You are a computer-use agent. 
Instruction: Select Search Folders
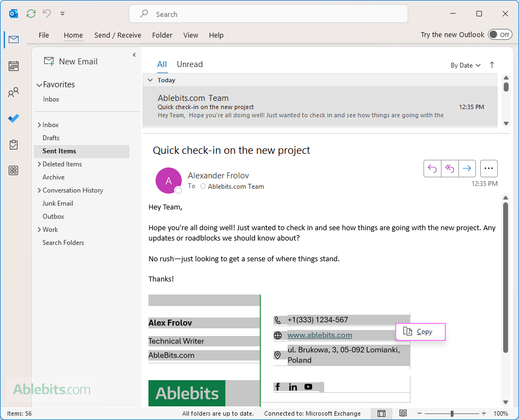pyautogui.click(x=63, y=243)
